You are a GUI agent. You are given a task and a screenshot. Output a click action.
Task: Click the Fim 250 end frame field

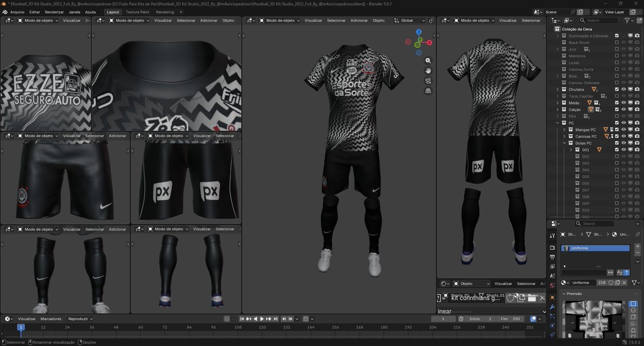pos(510,319)
